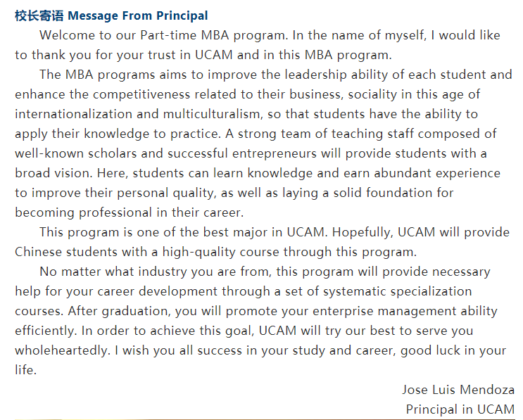
Task: Click the word internationalization in paragraph two
Action: [74, 114]
